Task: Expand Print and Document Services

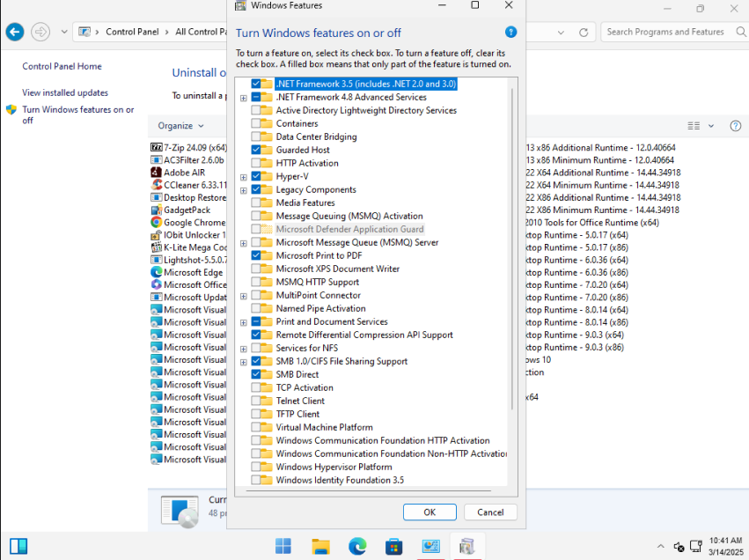Action: coord(244,322)
